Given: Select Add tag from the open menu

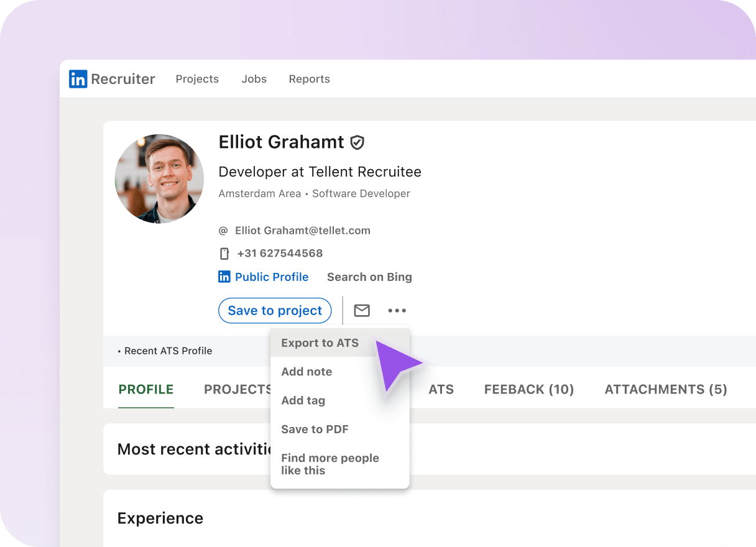Looking at the screenshot, I should [x=303, y=400].
